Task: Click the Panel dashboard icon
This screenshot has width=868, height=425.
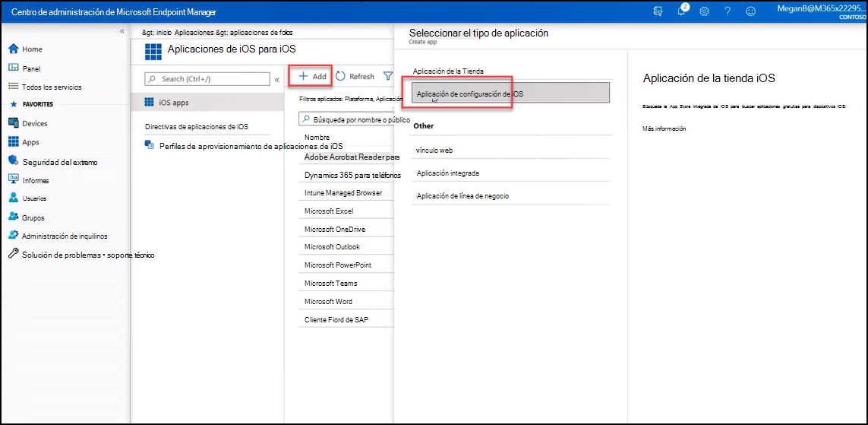Action: point(14,68)
